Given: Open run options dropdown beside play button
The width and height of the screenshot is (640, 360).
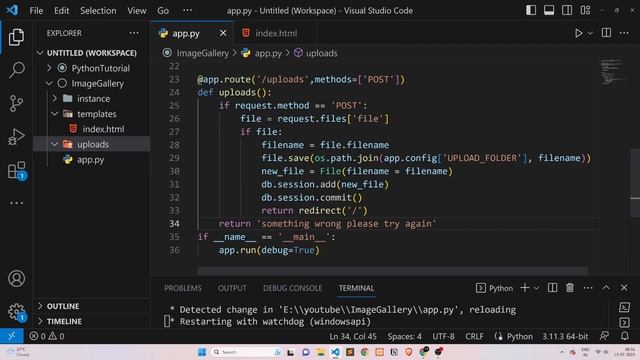Looking at the screenshot, I should [590, 33].
